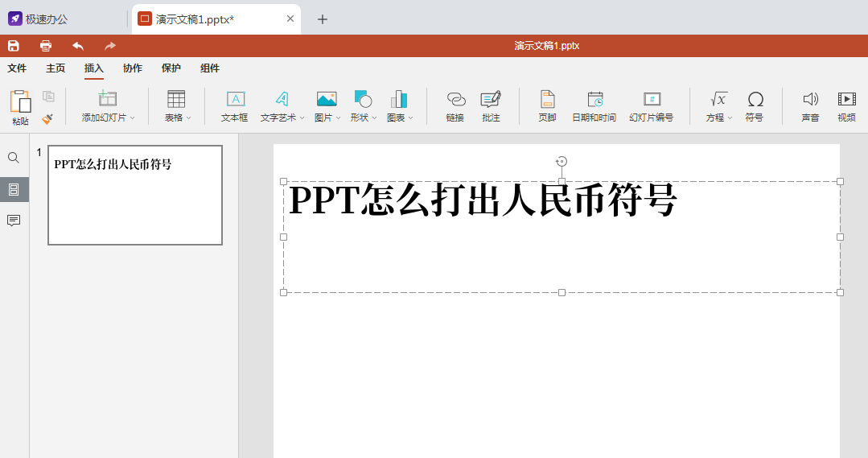Open the search panel in left sidebar
Viewport: 868px width, 458px height.
(x=14, y=158)
